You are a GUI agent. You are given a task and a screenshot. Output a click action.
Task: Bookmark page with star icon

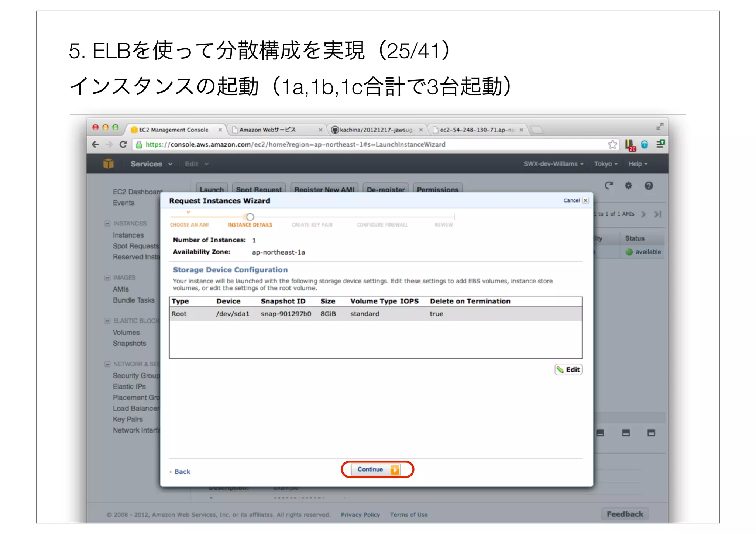612,145
